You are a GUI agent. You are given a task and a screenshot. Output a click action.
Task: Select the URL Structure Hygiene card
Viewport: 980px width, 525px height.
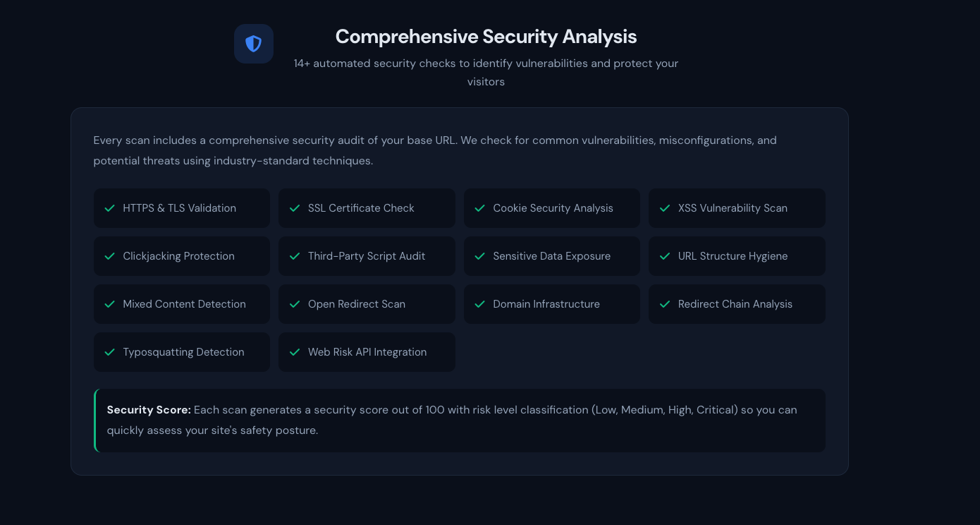click(x=737, y=256)
